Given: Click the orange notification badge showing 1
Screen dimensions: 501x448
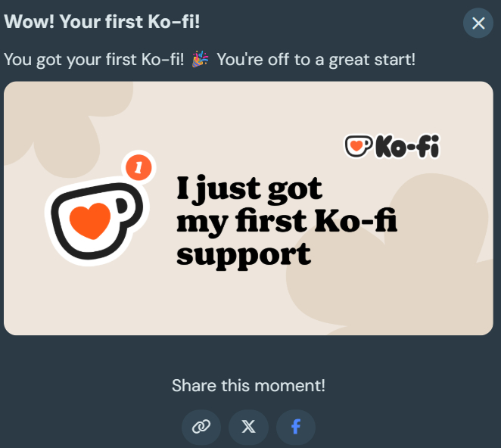Looking at the screenshot, I should click(137, 168).
